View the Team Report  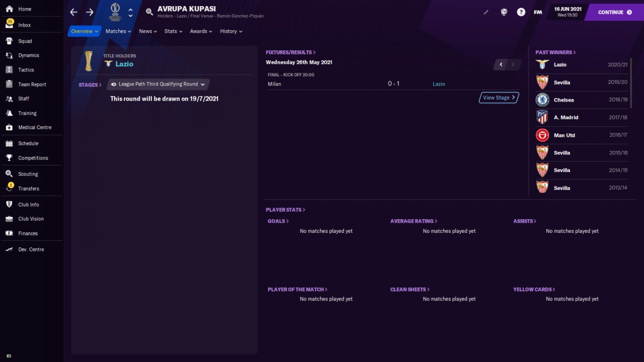coord(31,84)
